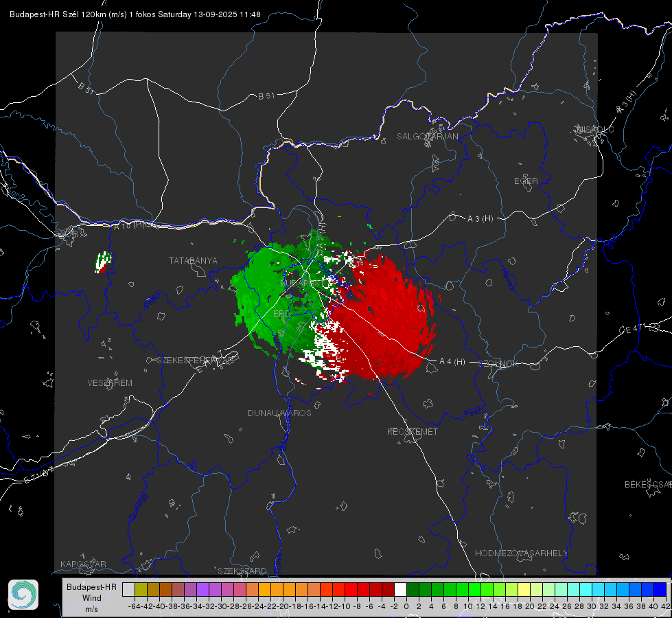
Task: Click the blue Heves county label
Action: coord(507,279)
